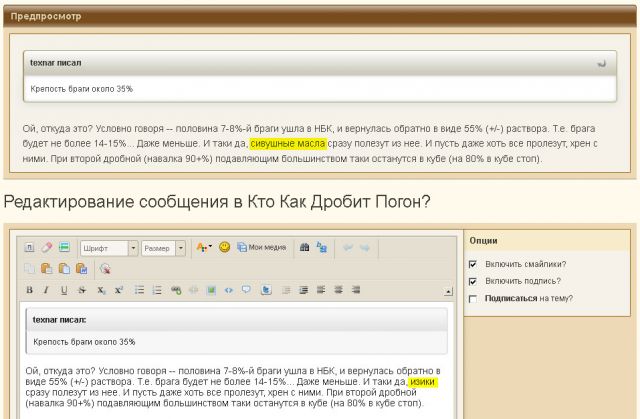
Task: Expand the text color picker dropdown
Action: [211, 247]
